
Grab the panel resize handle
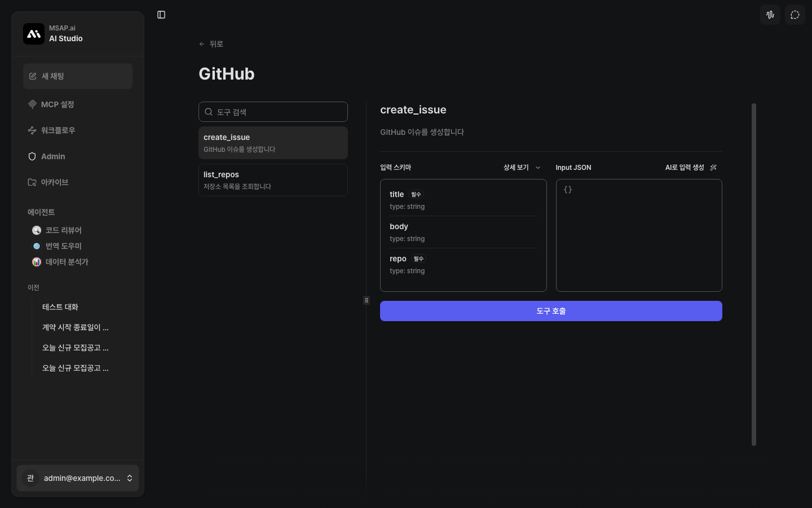[367, 300]
